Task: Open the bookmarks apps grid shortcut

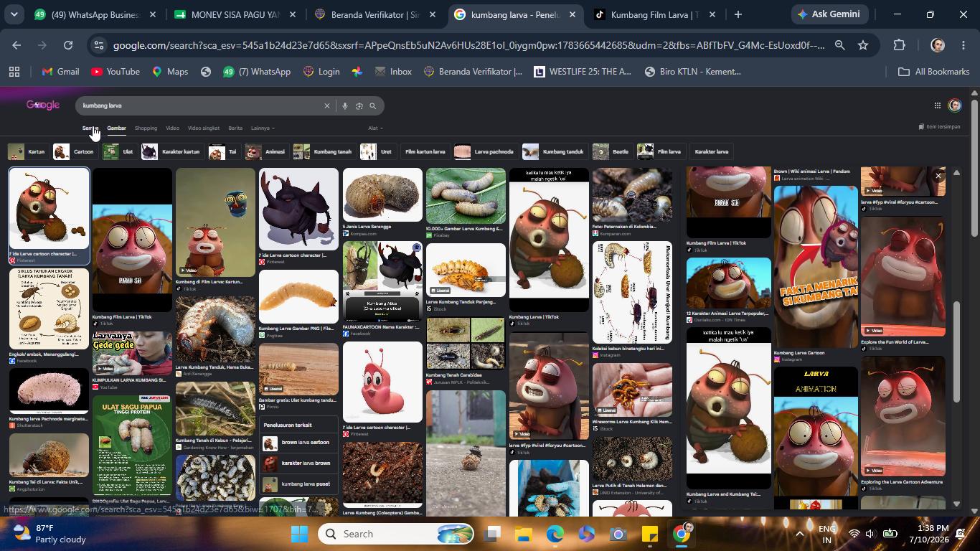Action: pos(14,72)
